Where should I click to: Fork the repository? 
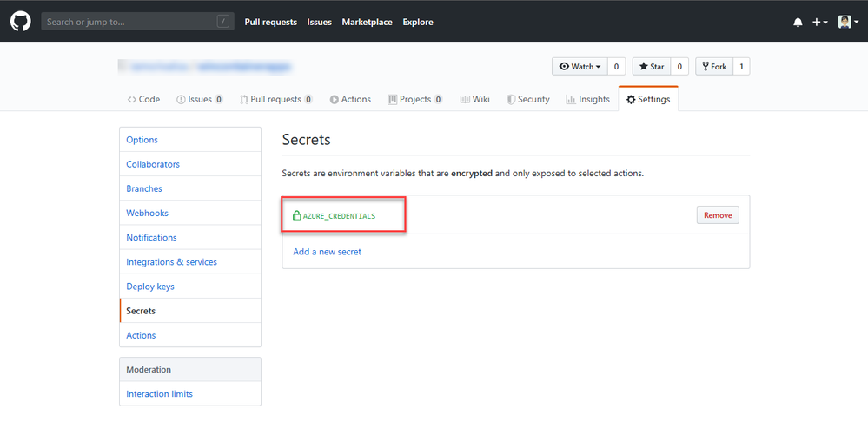pyautogui.click(x=714, y=66)
